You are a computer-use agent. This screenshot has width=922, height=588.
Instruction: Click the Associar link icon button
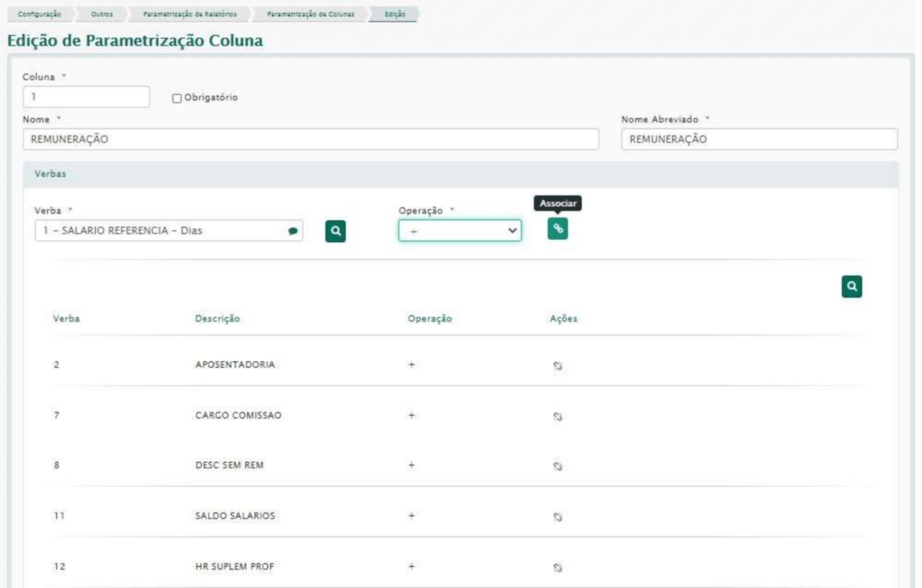[558, 229]
